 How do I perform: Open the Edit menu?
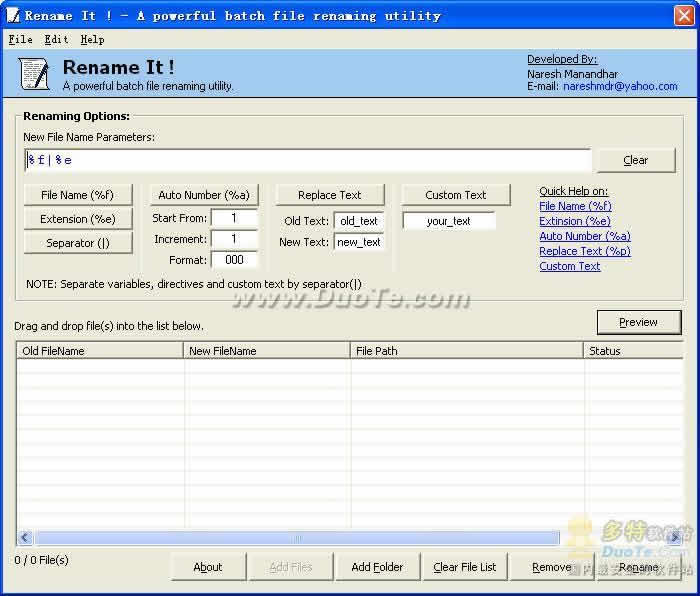(x=56, y=40)
